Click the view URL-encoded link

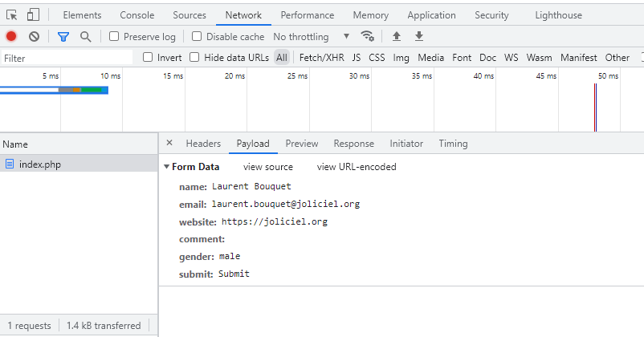tap(357, 167)
